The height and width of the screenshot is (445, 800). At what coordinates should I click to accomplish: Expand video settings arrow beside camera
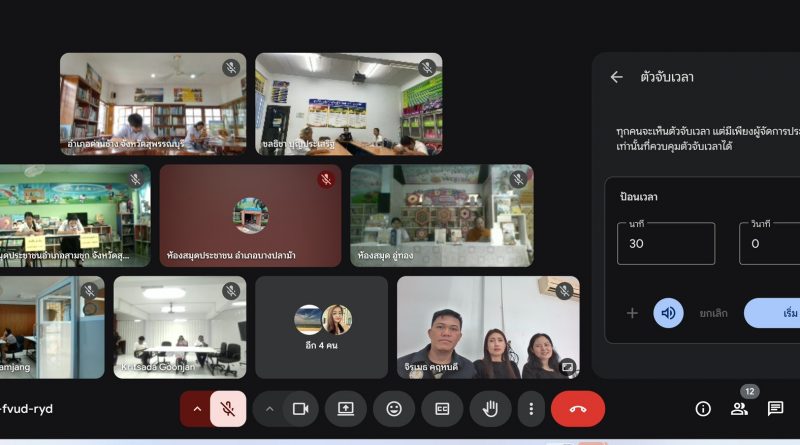click(x=268, y=408)
